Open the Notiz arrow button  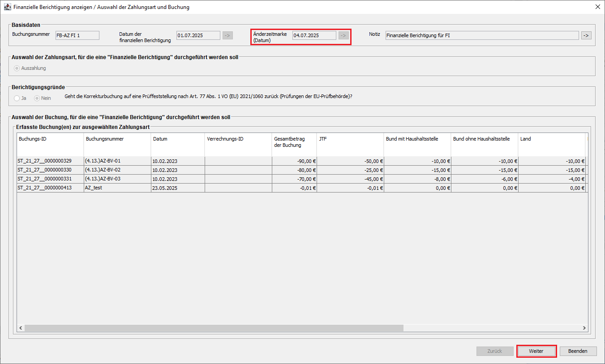click(586, 35)
